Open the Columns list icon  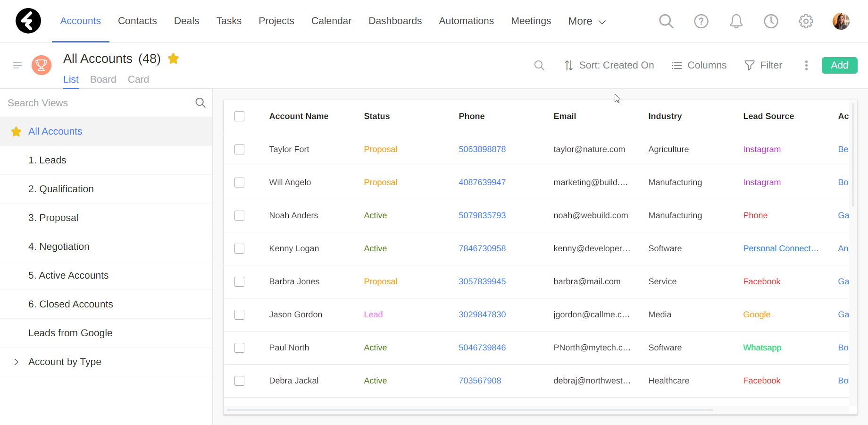677,65
